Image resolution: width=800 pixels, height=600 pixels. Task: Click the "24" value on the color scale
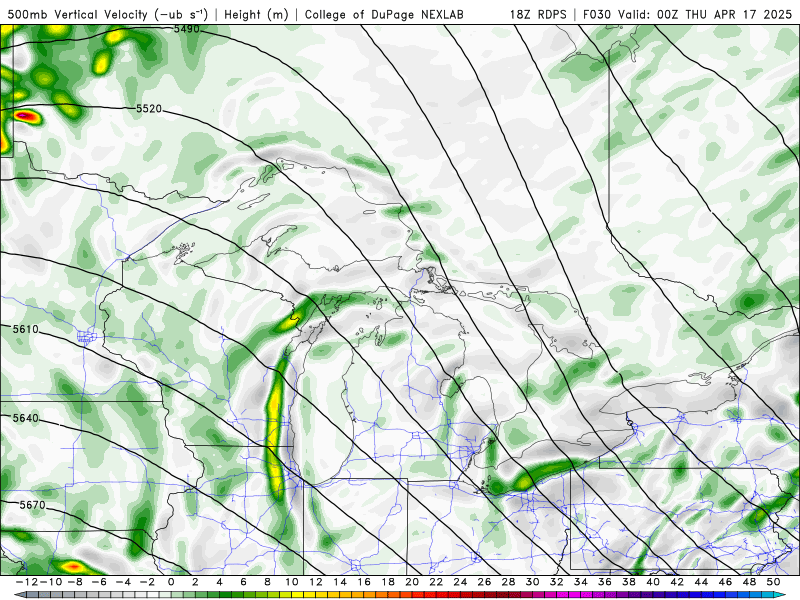pos(460,582)
